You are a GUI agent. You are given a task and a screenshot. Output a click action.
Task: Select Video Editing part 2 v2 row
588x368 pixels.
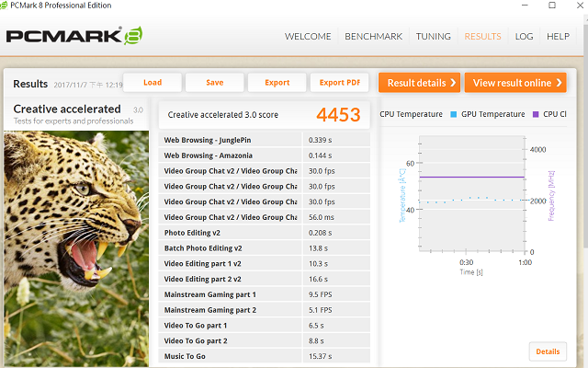coord(264,279)
